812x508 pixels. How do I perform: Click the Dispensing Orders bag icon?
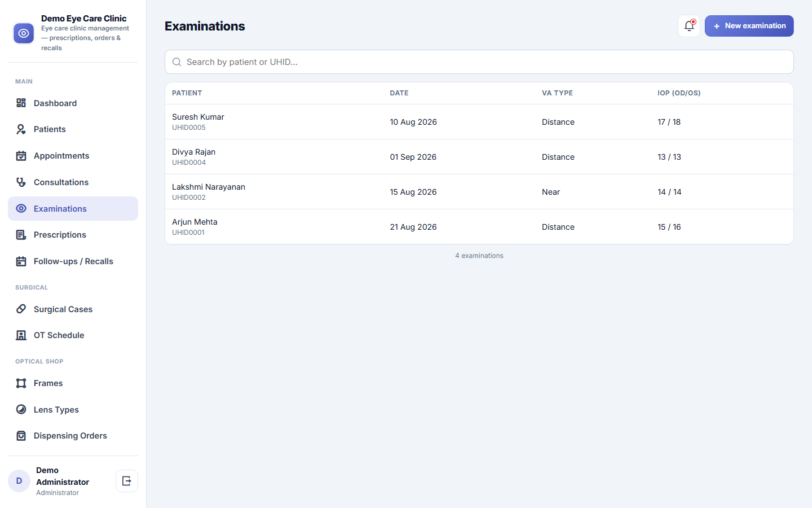(x=21, y=436)
